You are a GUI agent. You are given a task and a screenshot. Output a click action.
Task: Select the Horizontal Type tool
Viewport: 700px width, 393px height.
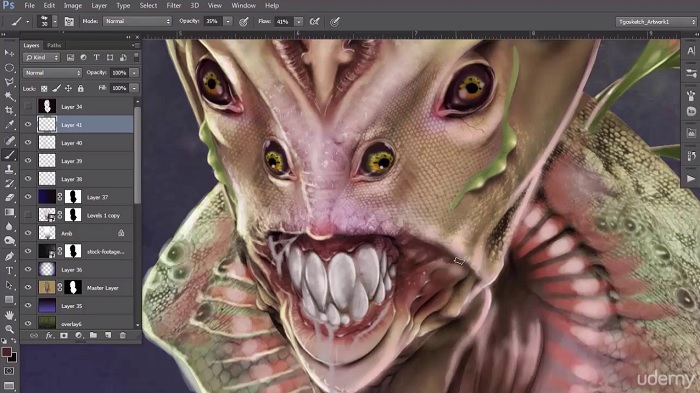click(9, 271)
